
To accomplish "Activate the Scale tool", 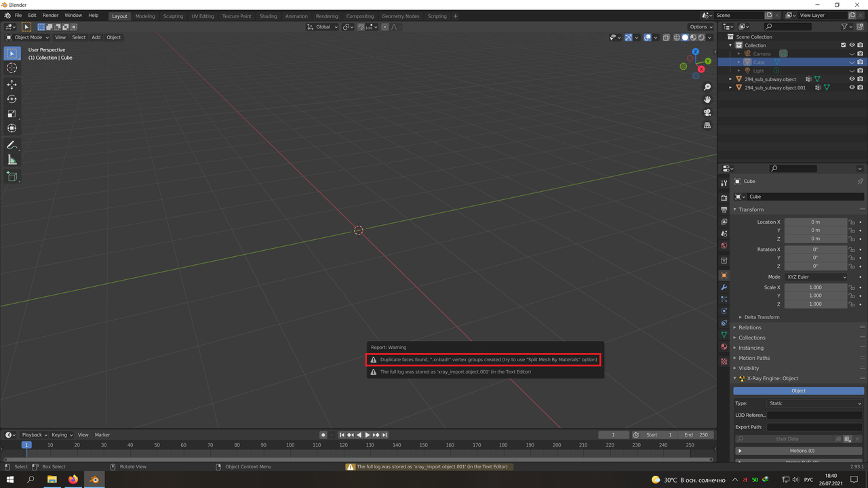I will (12, 114).
